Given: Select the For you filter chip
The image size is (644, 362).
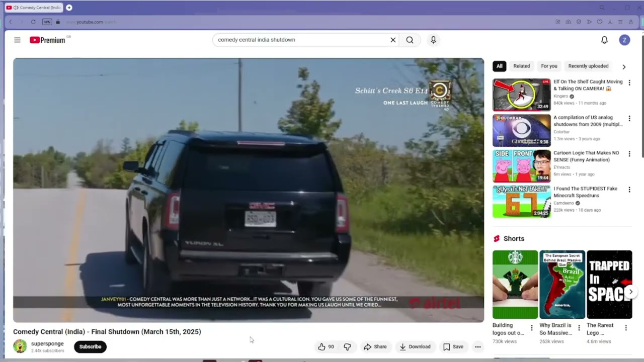Looking at the screenshot, I should pyautogui.click(x=549, y=66).
